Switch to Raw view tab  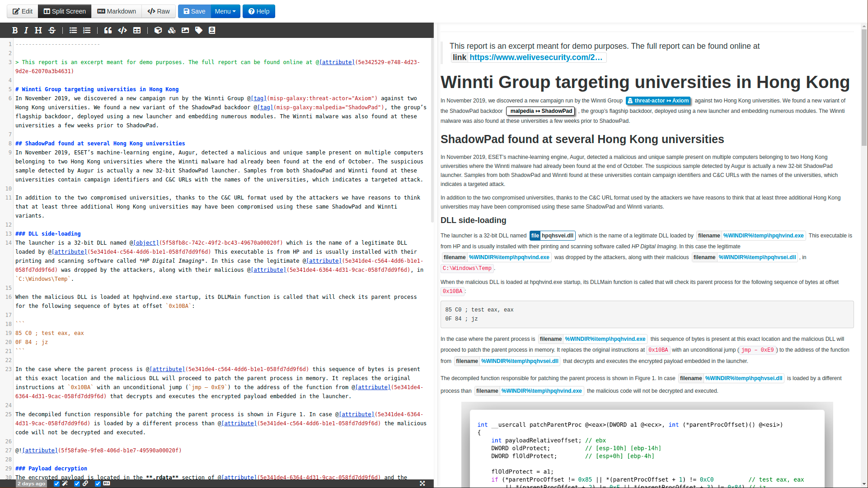tap(159, 11)
